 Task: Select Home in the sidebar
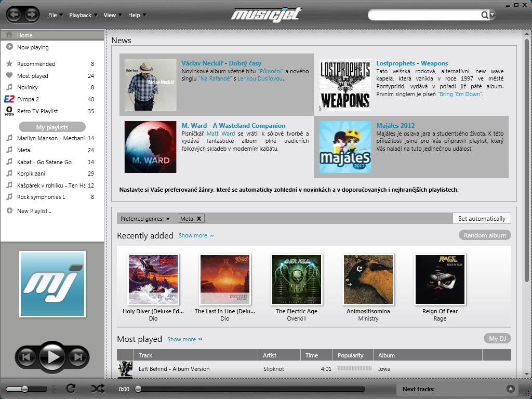52,35
